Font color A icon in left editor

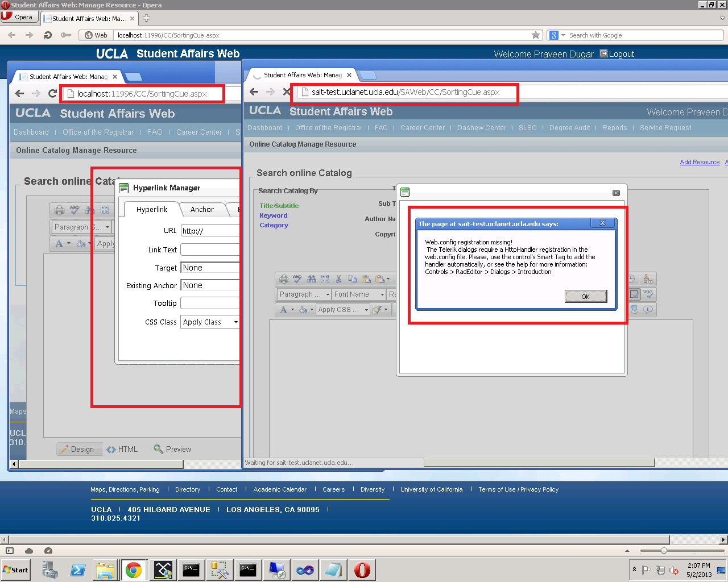(59, 244)
